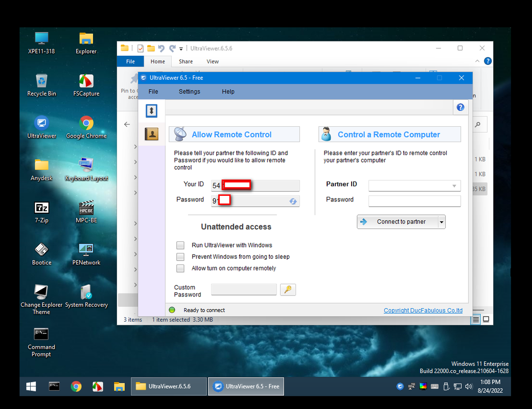Select the Command Prompt desktop icon
The image size is (532, 409).
click(41, 342)
